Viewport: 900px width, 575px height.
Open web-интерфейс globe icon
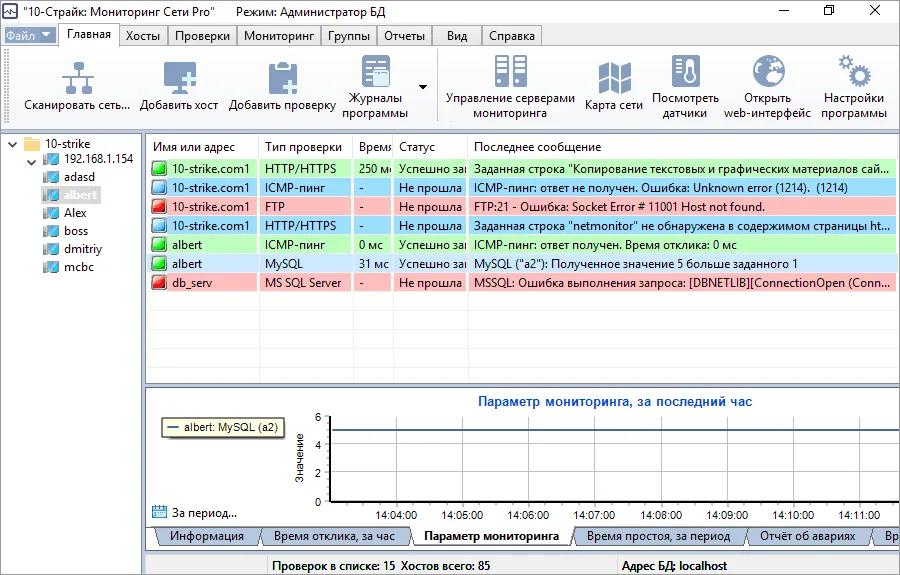pyautogui.click(x=767, y=73)
